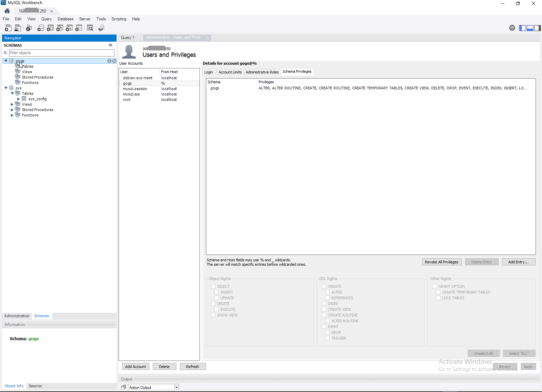Toggle the GRANT OPTION checkbox

[435, 286]
